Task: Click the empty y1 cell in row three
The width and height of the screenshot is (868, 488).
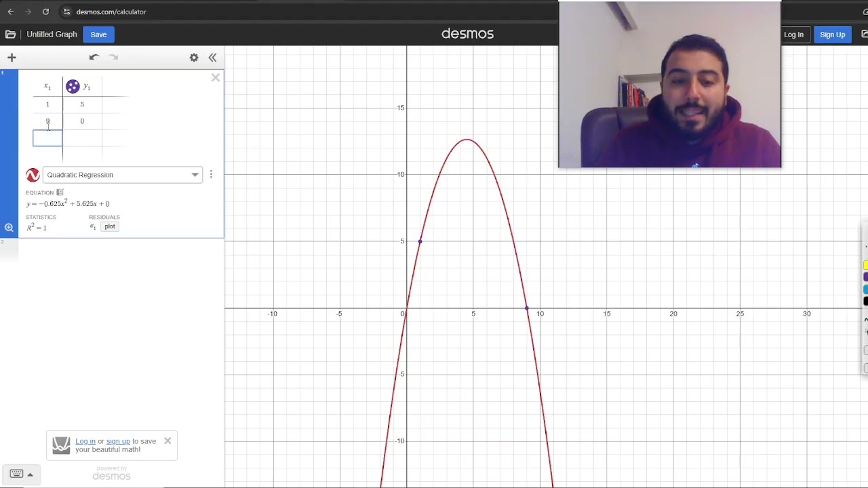Action: click(x=82, y=138)
